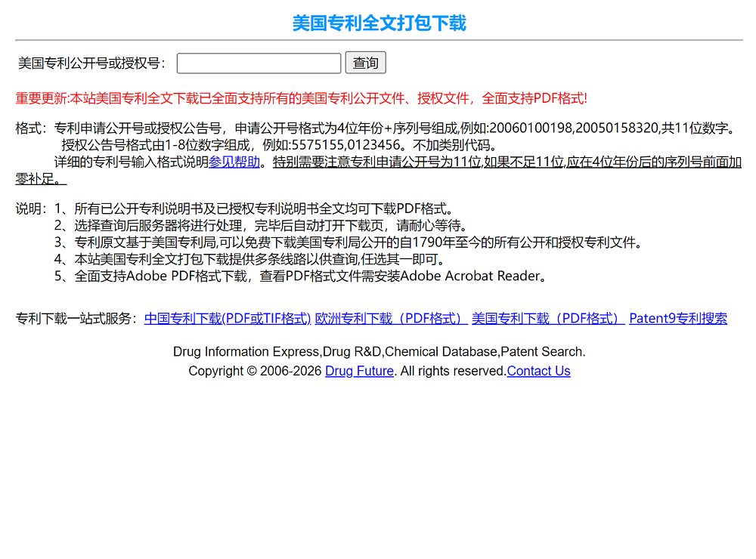
Task: Open 中国专利下载(PDF或TIF格式) link
Action: (x=228, y=319)
